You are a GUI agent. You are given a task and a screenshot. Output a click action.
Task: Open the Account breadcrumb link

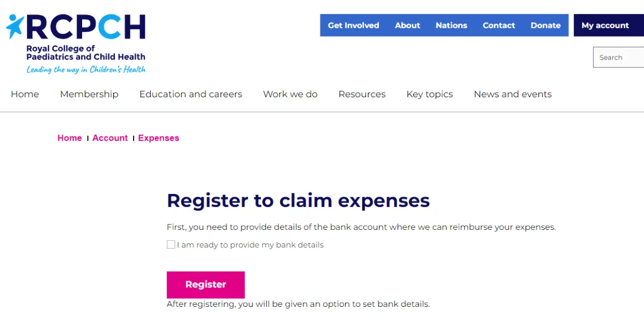click(x=110, y=138)
